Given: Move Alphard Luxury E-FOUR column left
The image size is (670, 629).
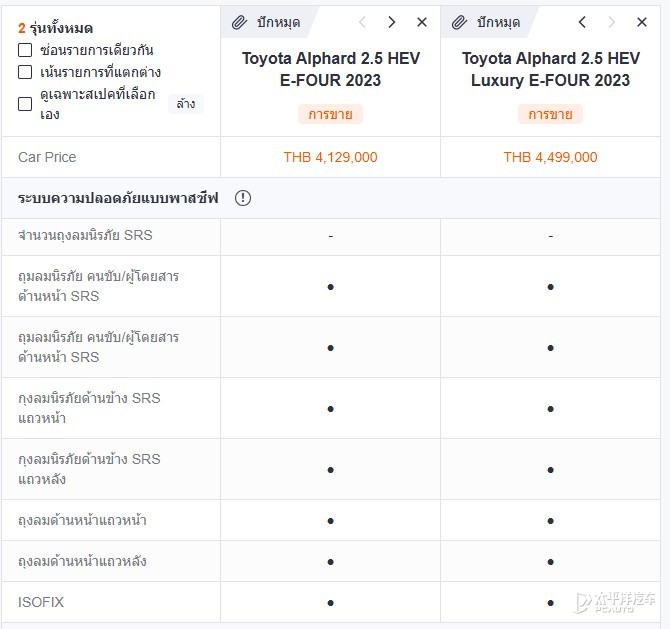Looking at the screenshot, I should pyautogui.click(x=582, y=22).
